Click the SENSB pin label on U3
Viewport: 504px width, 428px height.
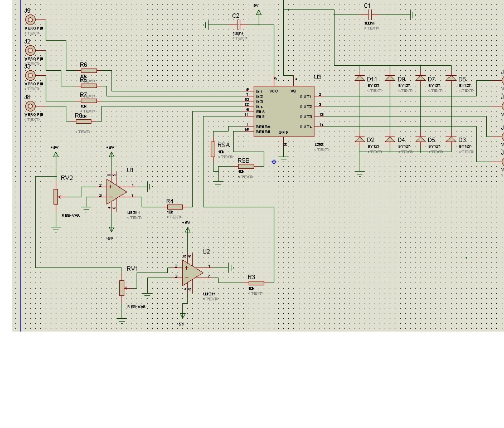click(x=263, y=132)
